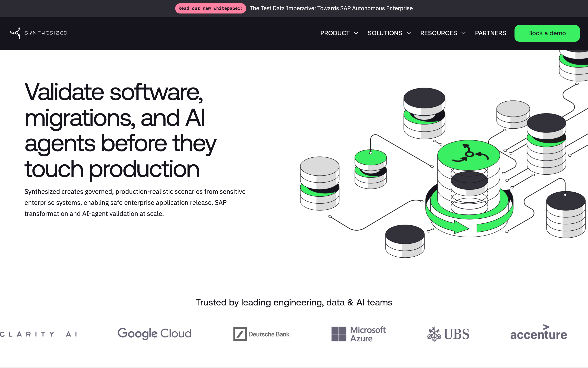Expand the chevron next to SOLUTIONS
The image size is (588, 368).
point(409,33)
